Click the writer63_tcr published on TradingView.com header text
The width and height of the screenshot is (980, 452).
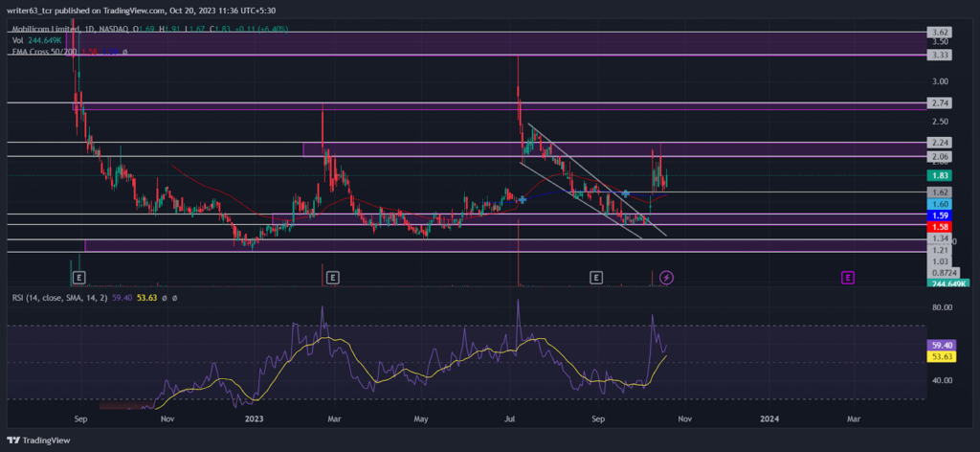tap(142, 11)
